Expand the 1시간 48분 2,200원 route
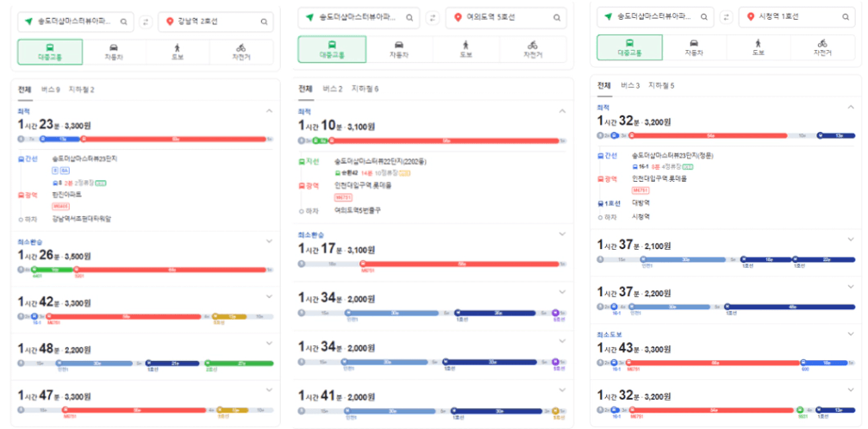868x429 pixels. (270, 343)
